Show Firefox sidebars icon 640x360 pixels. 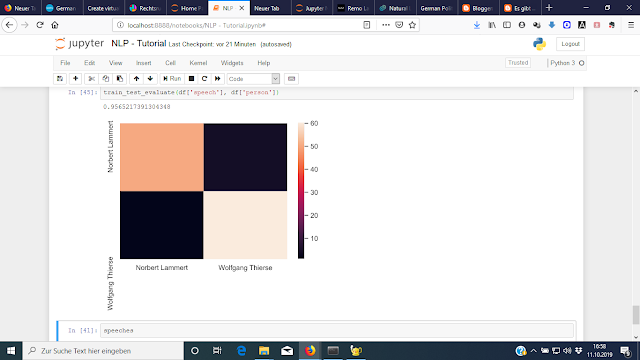pyautogui.click(x=507, y=25)
